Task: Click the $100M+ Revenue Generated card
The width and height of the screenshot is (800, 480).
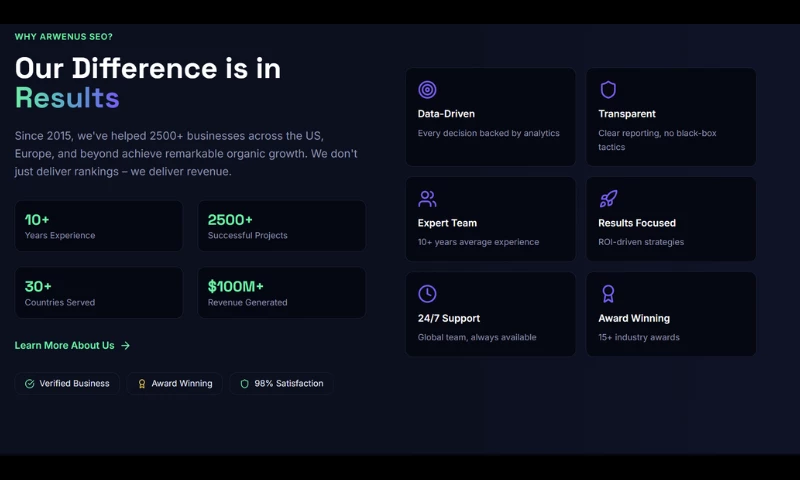Action: (x=281, y=293)
